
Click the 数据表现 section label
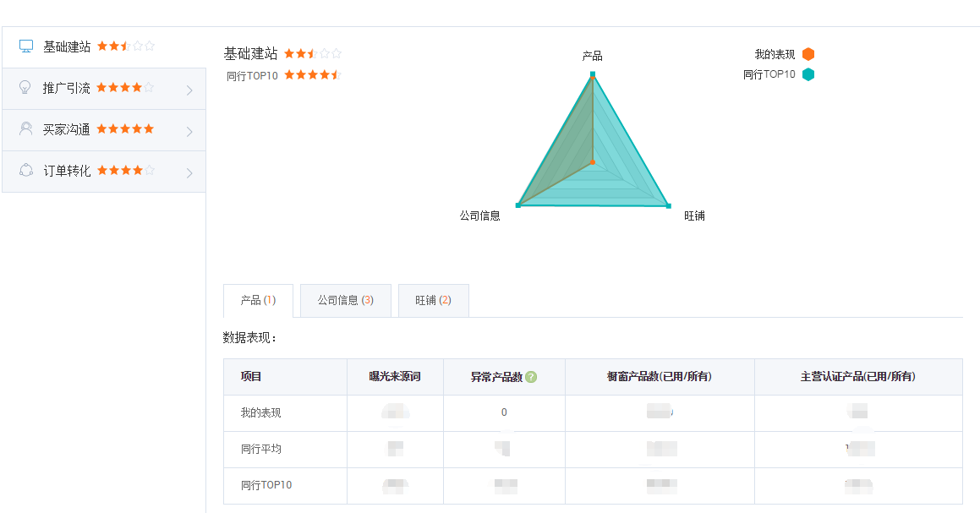pyautogui.click(x=249, y=337)
